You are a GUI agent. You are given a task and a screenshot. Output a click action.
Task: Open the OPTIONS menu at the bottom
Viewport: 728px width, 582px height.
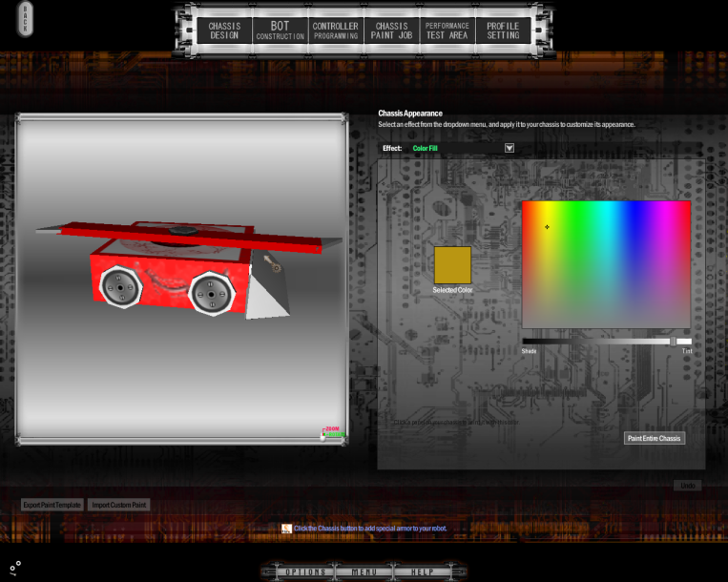click(305, 572)
